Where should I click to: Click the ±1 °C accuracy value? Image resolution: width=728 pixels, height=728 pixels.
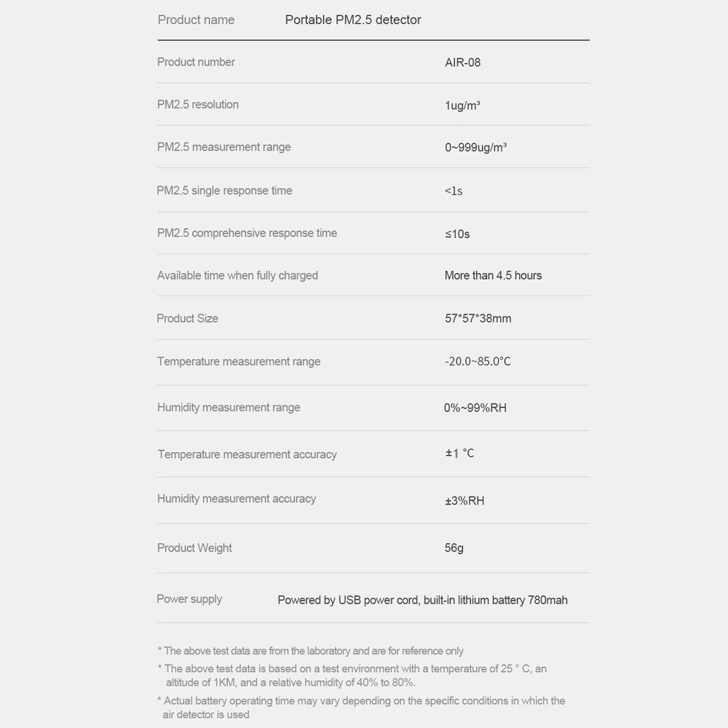click(459, 454)
